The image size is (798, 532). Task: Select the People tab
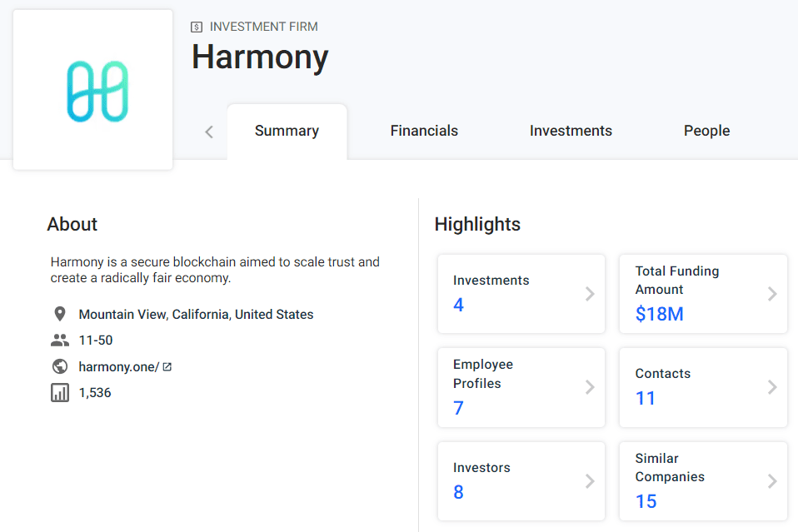[706, 131]
